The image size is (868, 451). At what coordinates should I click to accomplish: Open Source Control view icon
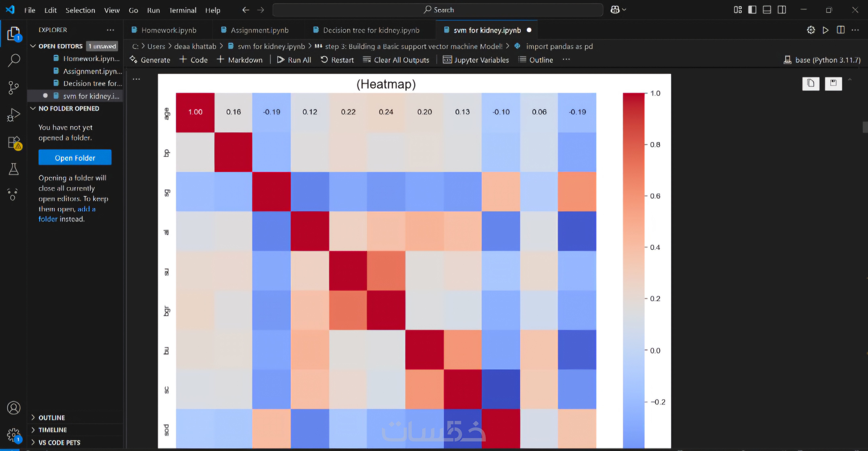(13, 88)
